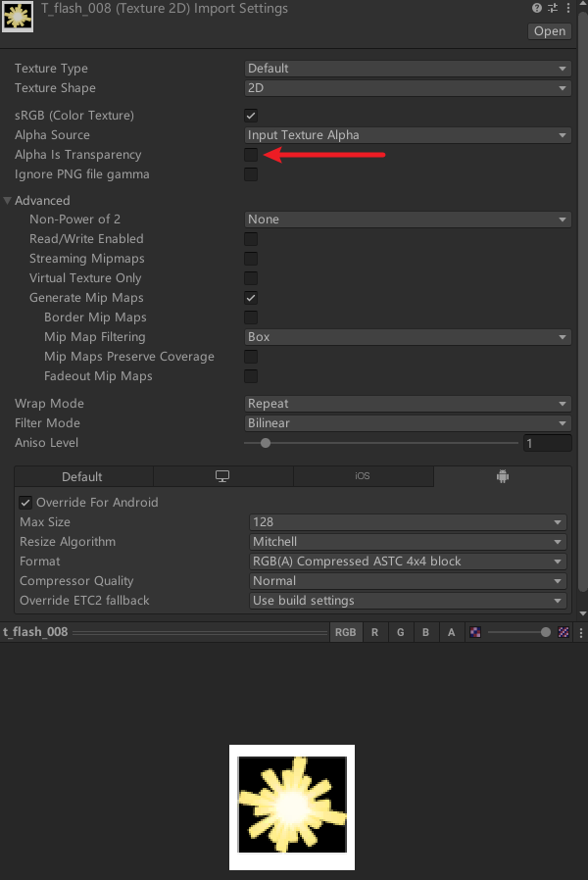This screenshot has height=880, width=588.
Task: Click the high mip level icon
Action: [x=563, y=632]
